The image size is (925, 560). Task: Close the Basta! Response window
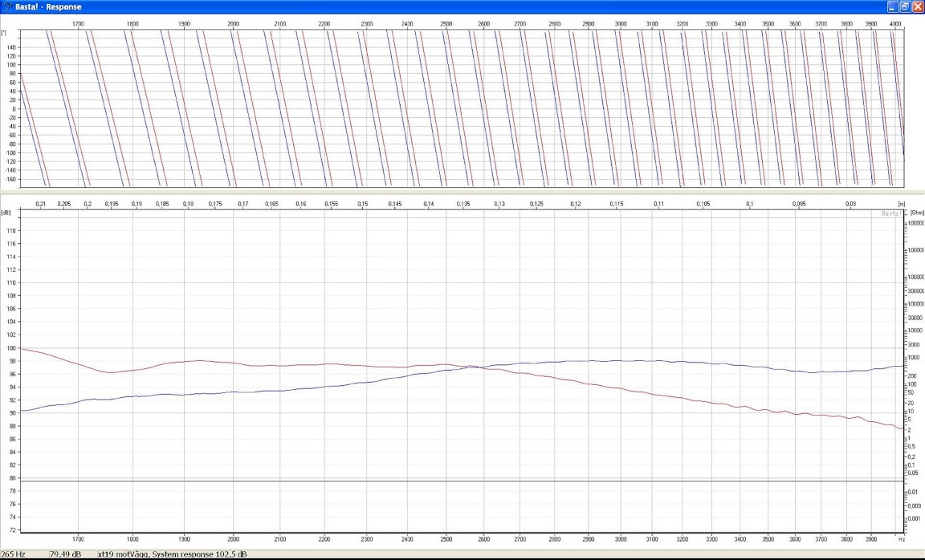[x=918, y=6]
